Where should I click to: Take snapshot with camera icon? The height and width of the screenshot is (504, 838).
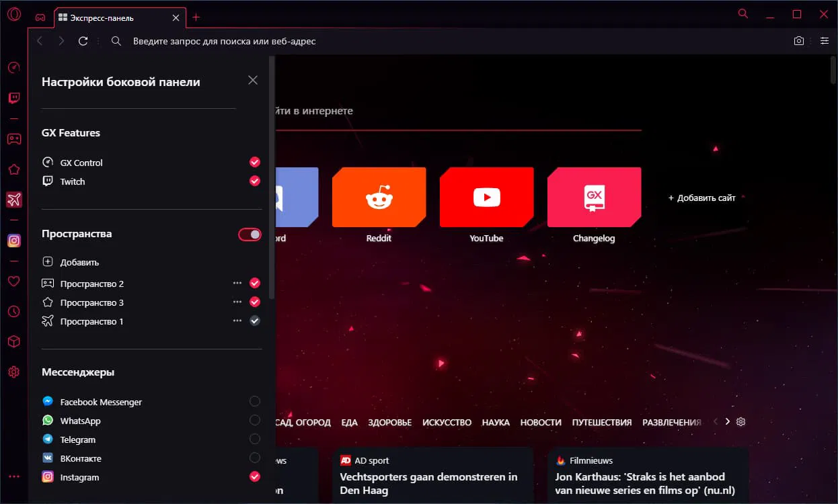pos(799,41)
